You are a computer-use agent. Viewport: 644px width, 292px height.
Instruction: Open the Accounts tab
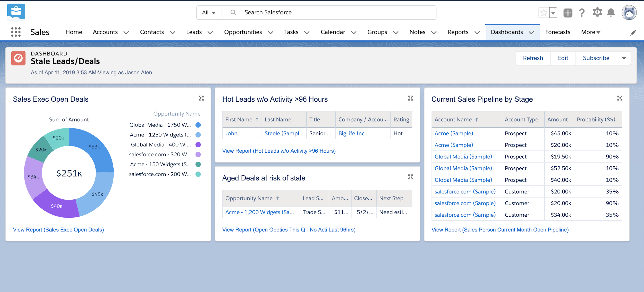(105, 32)
